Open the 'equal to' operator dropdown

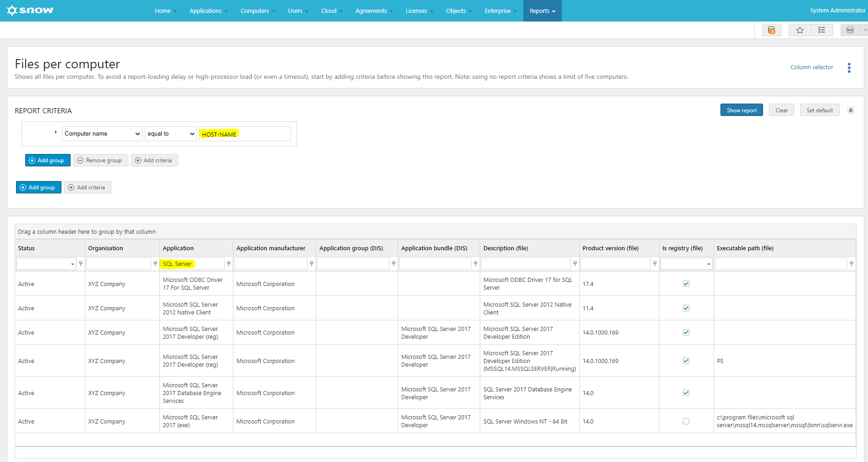(171, 134)
